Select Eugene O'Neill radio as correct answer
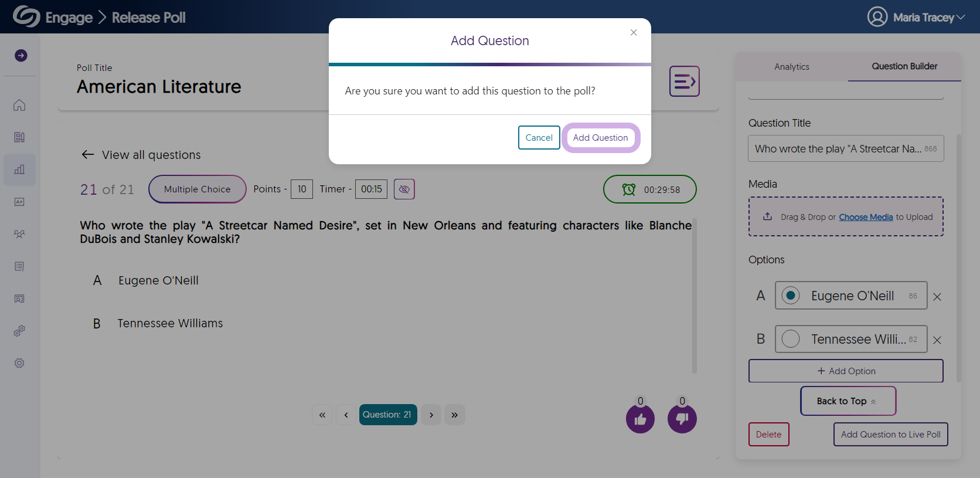980x478 pixels. (791, 296)
